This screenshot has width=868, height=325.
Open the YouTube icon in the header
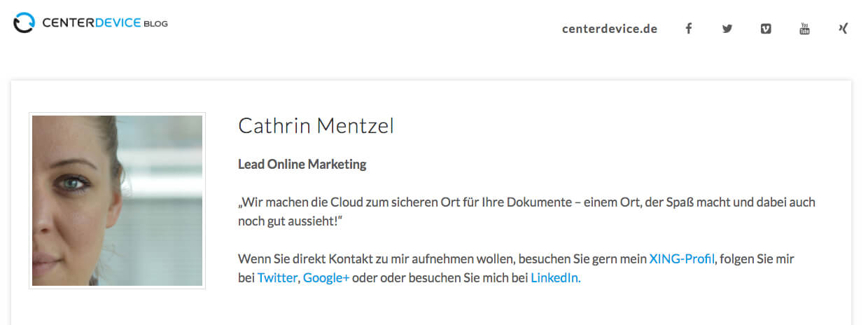click(x=805, y=29)
